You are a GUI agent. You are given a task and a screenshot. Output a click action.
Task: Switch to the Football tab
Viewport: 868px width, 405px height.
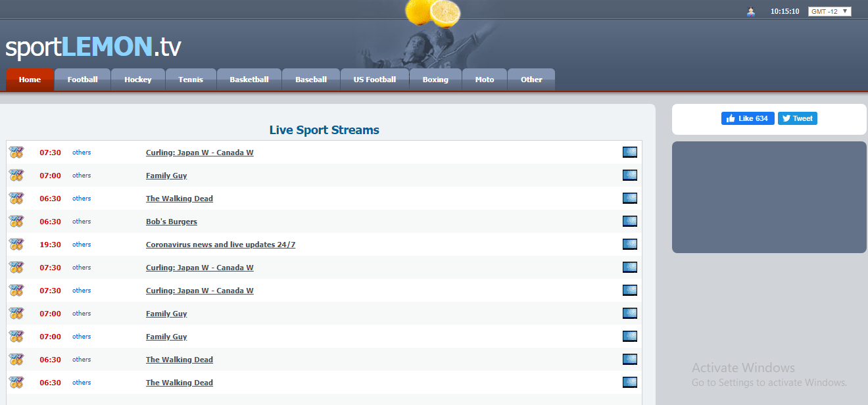83,80
